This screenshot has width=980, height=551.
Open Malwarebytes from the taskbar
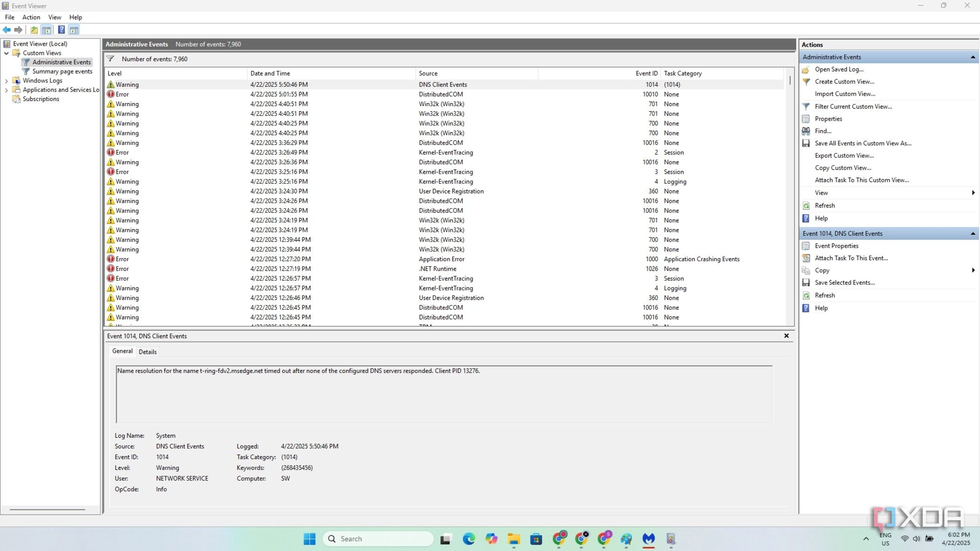tap(649, 539)
